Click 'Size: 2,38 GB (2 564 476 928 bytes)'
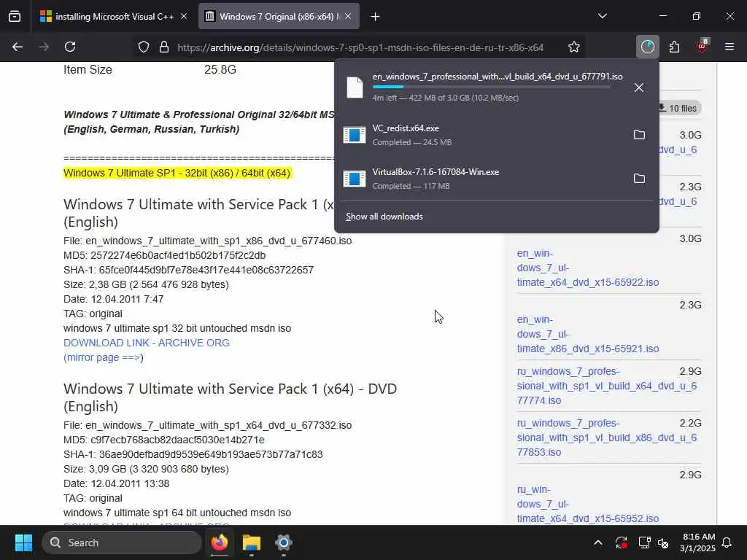The image size is (747, 560). click(x=146, y=285)
